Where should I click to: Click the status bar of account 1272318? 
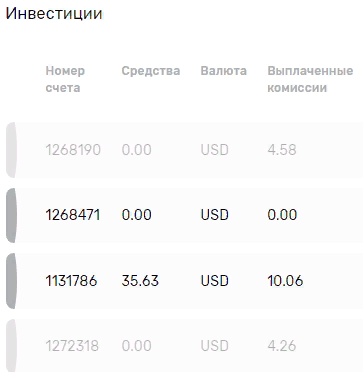click(11, 346)
